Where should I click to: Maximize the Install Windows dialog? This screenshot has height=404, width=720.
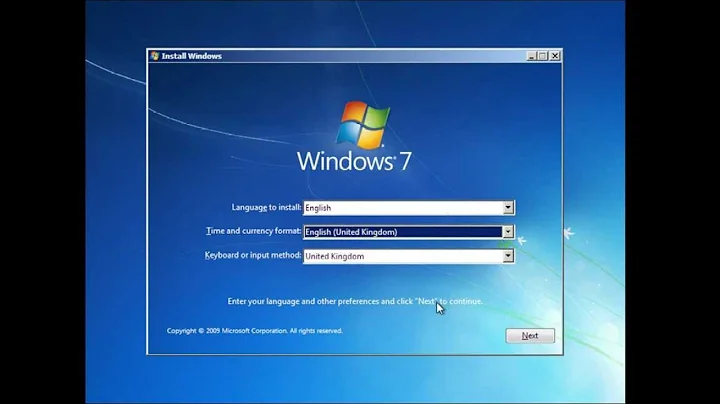pos(543,56)
